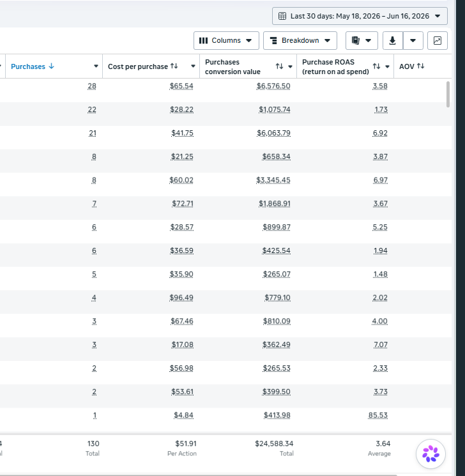The height and width of the screenshot is (476, 465).
Task: Open the reports icon dropdown
Action: coord(362,40)
